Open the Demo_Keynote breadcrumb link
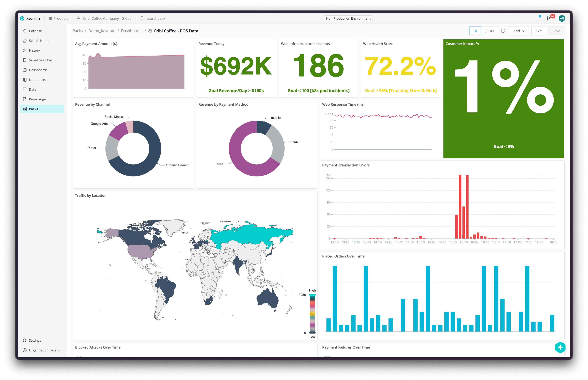 [x=102, y=31]
